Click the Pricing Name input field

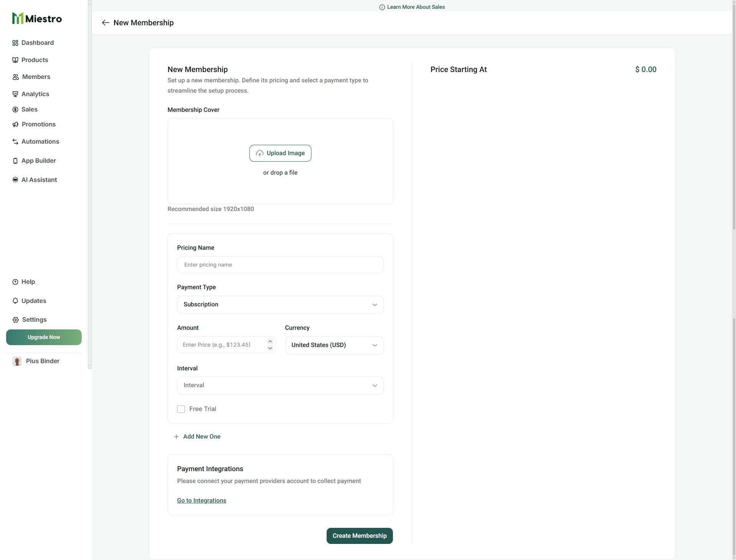[280, 265]
